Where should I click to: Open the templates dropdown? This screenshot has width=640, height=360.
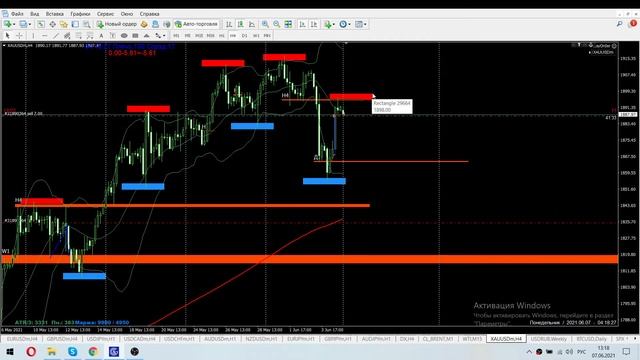tap(361, 24)
